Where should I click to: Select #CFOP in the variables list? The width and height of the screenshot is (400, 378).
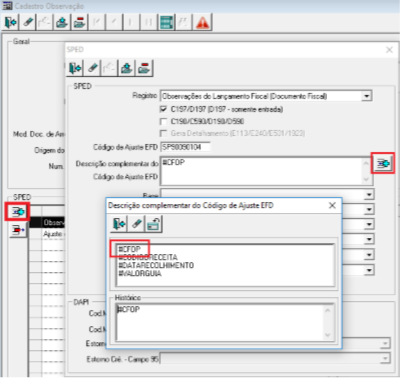[x=129, y=249]
